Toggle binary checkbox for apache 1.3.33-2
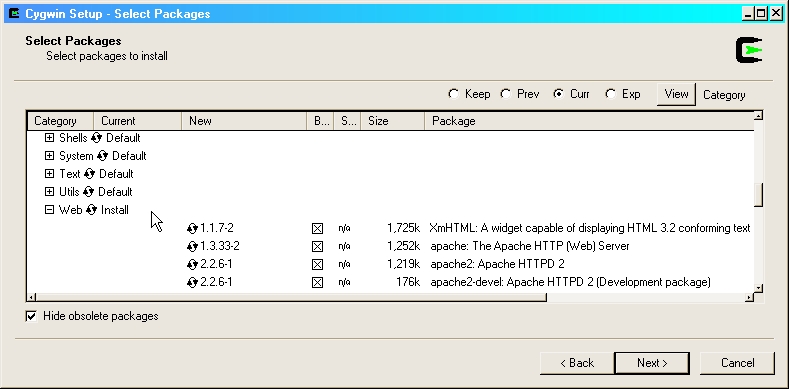Viewport: 789px width, 389px height. tap(317, 247)
